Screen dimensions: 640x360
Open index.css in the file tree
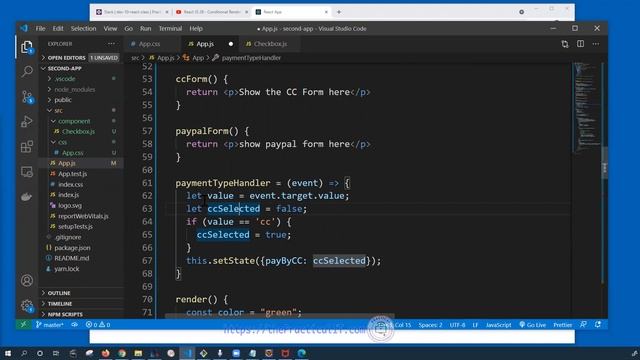pos(71,184)
